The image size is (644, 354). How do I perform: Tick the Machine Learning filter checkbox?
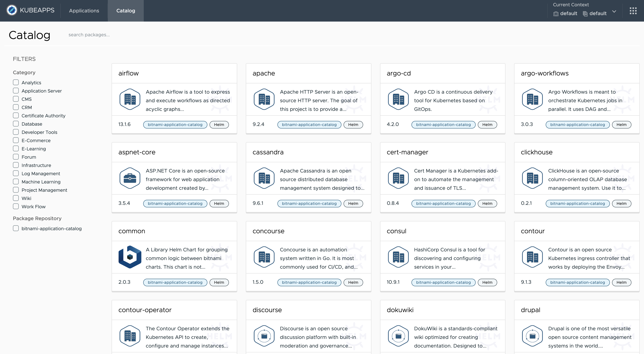16,181
